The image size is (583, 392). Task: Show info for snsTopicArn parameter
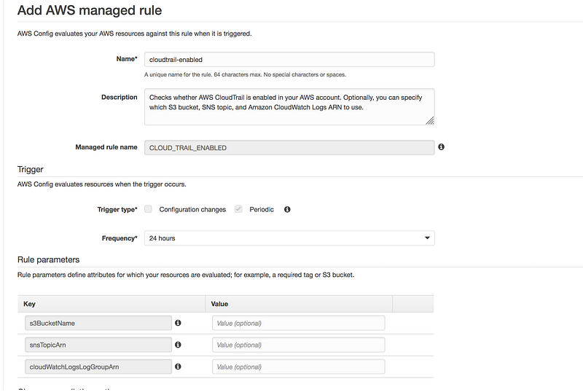178,345
